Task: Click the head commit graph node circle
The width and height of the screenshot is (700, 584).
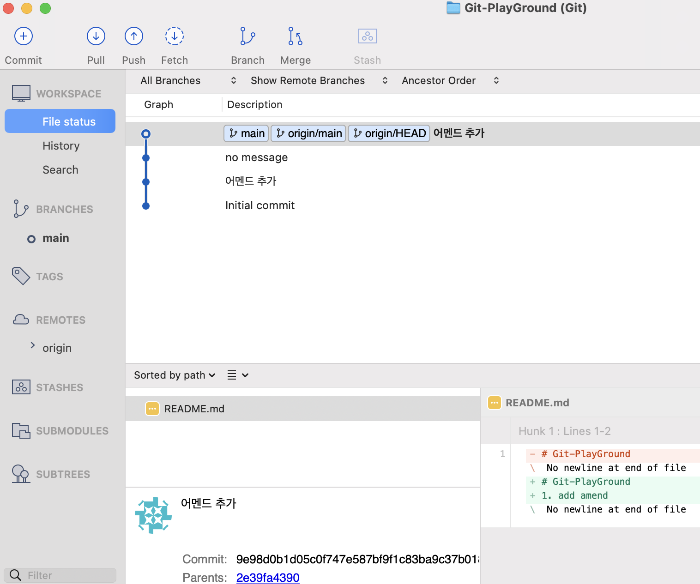Action: [146, 133]
